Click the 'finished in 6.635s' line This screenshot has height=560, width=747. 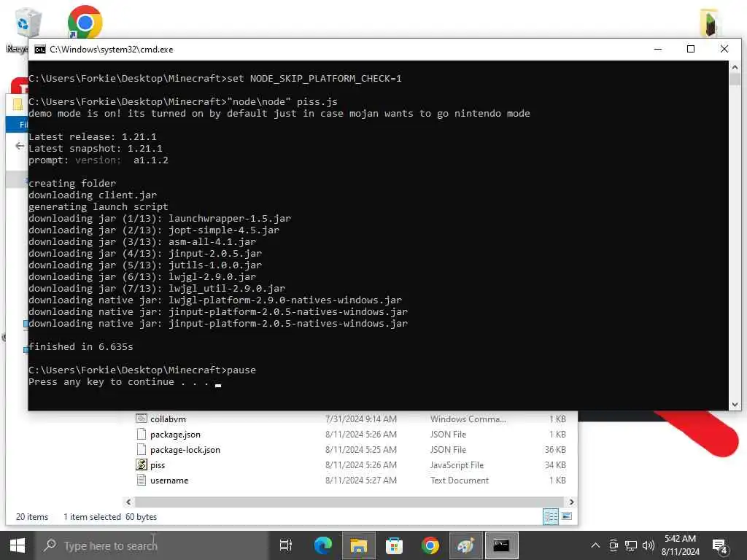tap(80, 346)
